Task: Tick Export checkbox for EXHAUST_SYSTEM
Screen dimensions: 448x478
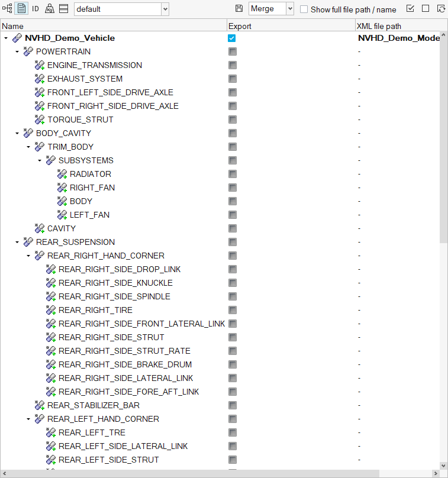Action: pos(233,79)
